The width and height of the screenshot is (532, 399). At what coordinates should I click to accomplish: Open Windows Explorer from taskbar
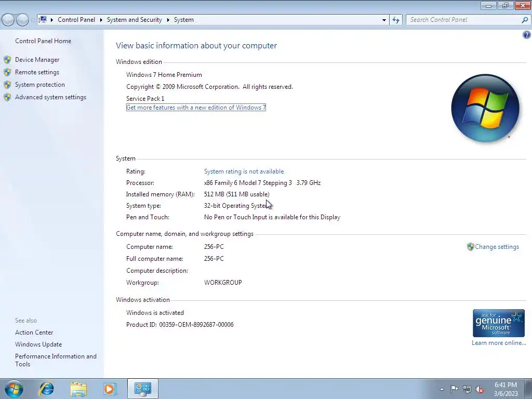tap(78, 389)
